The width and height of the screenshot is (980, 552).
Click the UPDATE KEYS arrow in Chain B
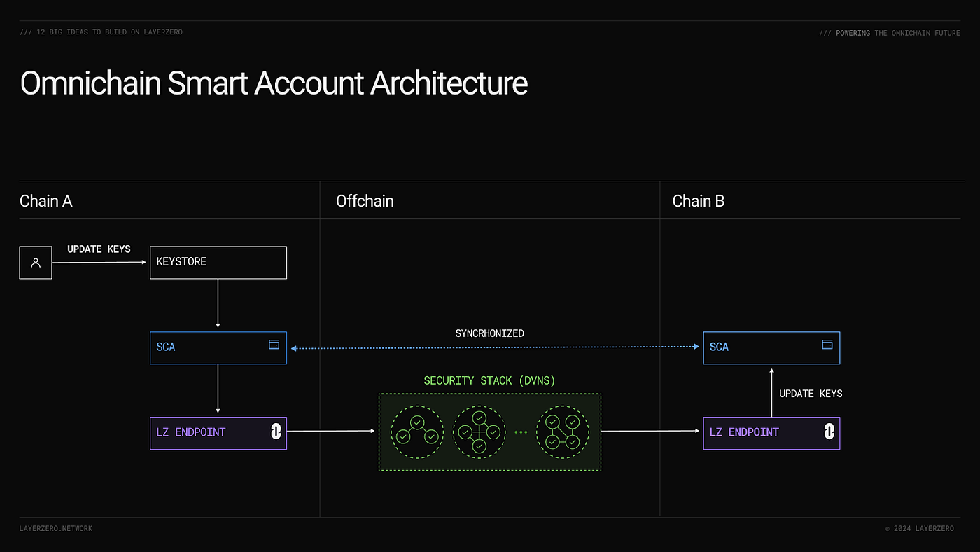coord(772,393)
